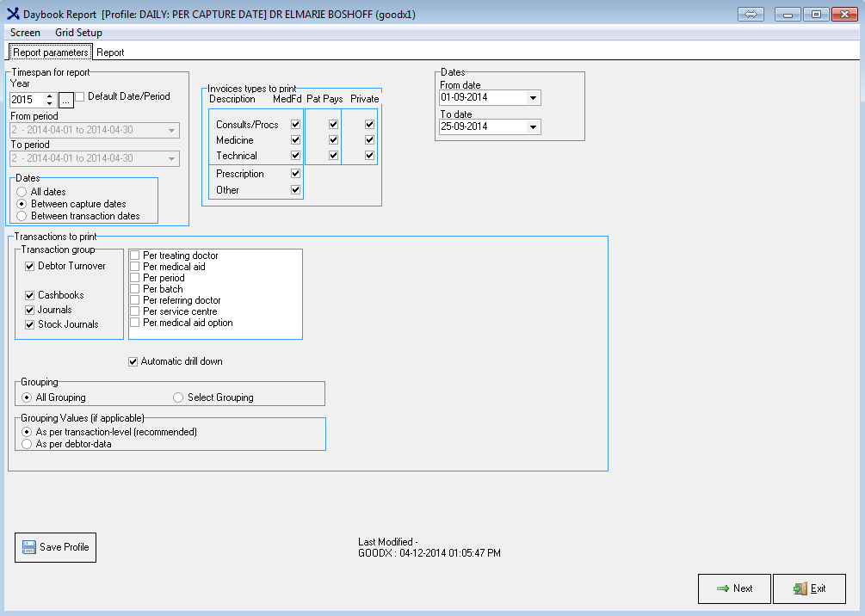
Task: Switch to the Report tab
Action: pyautogui.click(x=110, y=52)
